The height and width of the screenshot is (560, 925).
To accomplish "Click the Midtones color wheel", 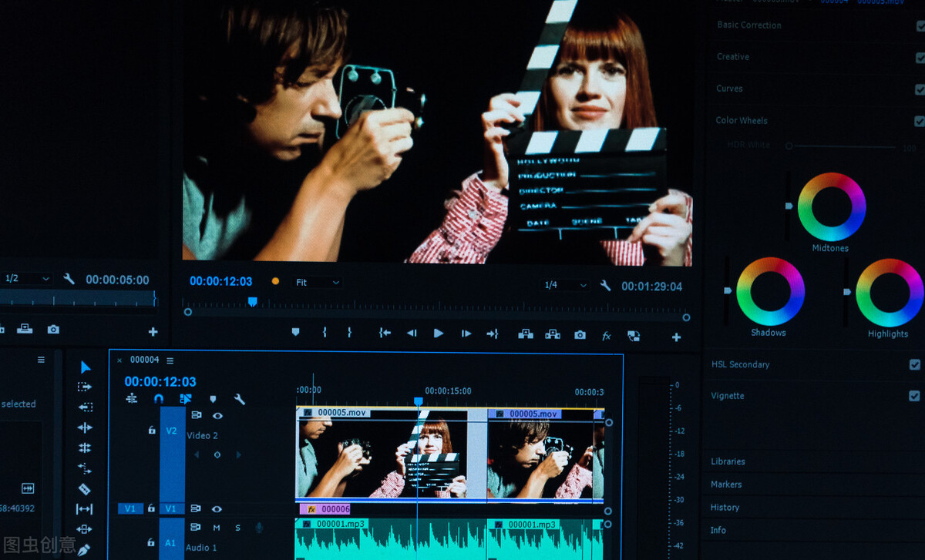I will [x=831, y=206].
